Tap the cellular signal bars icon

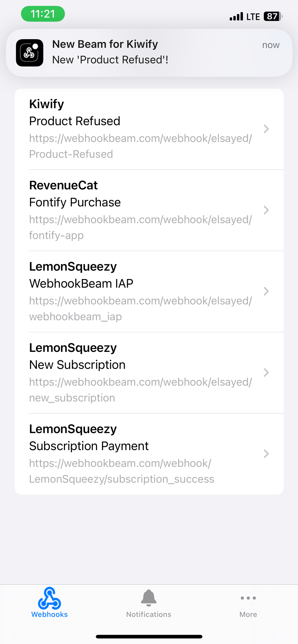(236, 16)
